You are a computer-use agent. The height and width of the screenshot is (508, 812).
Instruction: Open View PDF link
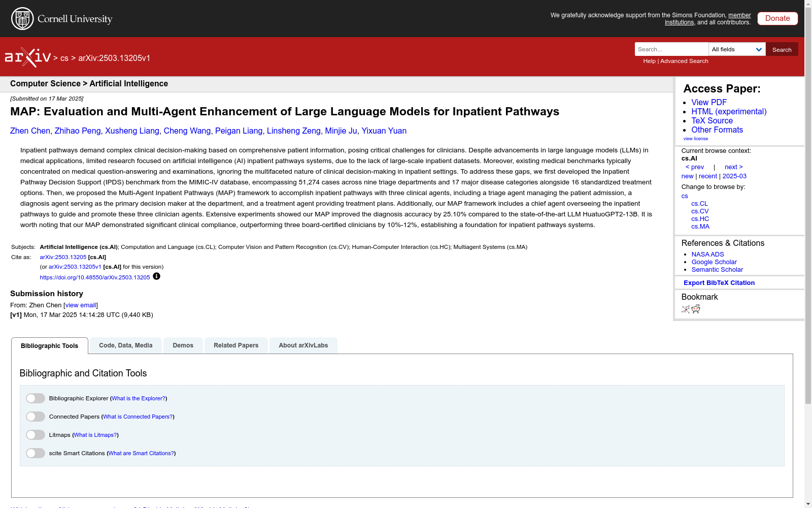click(709, 103)
